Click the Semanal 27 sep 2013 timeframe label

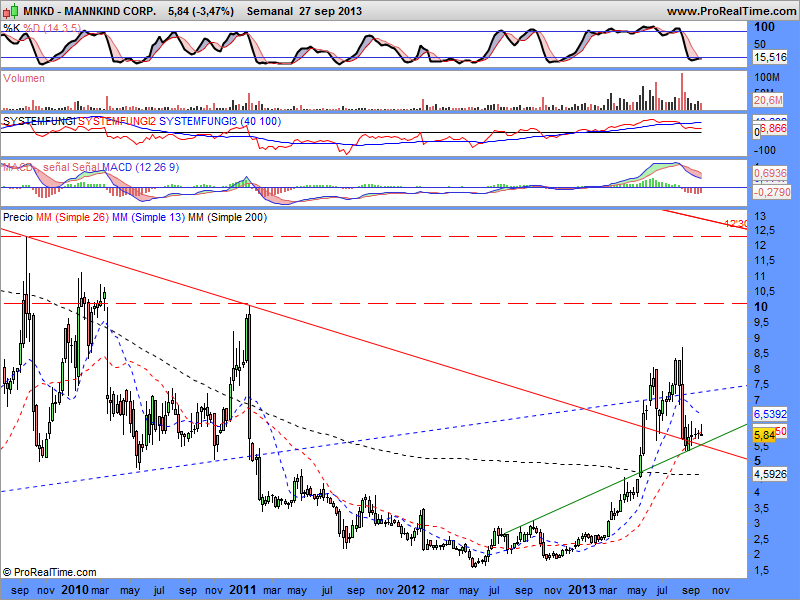pyautogui.click(x=304, y=11)
